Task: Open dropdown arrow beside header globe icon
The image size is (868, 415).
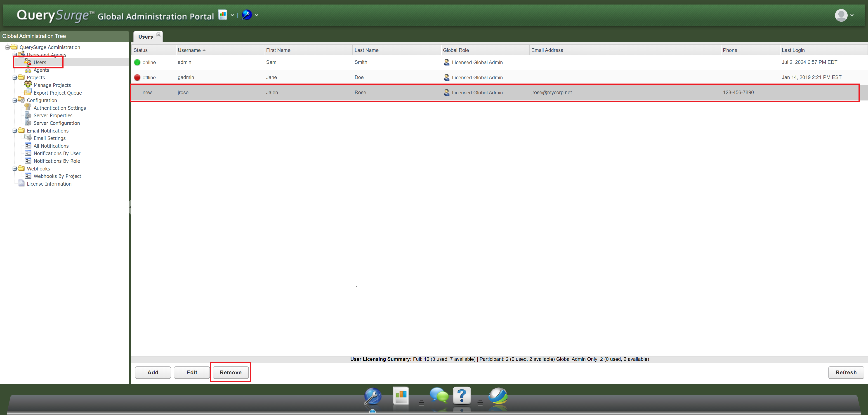Action: click(x=256, y=15)
